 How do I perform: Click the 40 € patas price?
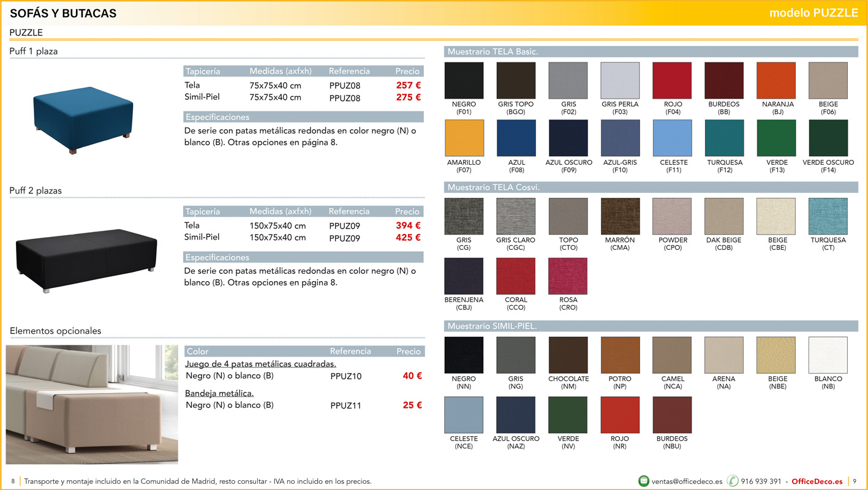412,376
